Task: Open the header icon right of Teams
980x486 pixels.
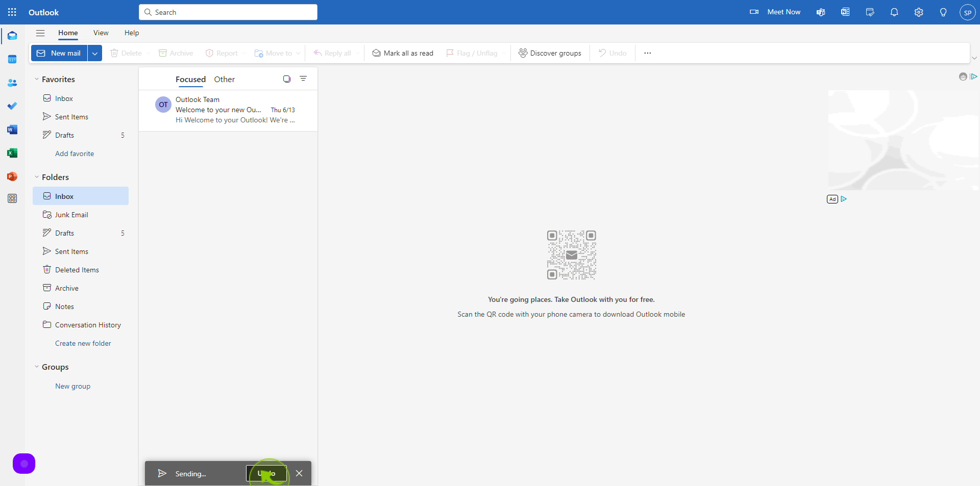Action: [845, 12]
